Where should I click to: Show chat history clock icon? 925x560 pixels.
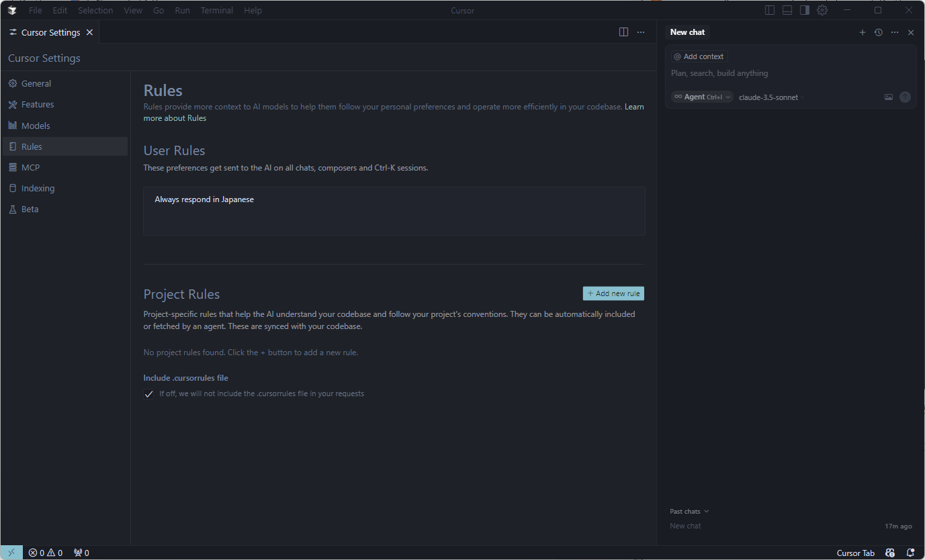tap(878, 32)
